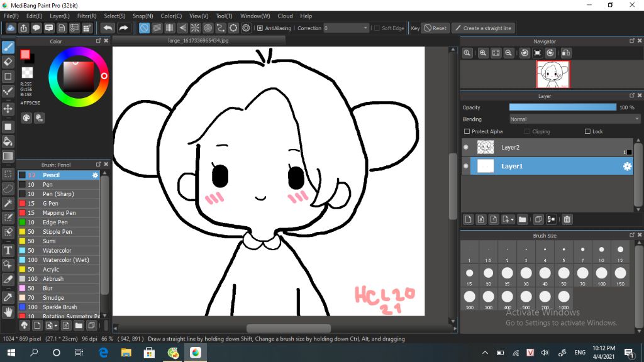Pick the Sparkle Brush
This screenshot has width=644, height=362.
pos(58,307)
